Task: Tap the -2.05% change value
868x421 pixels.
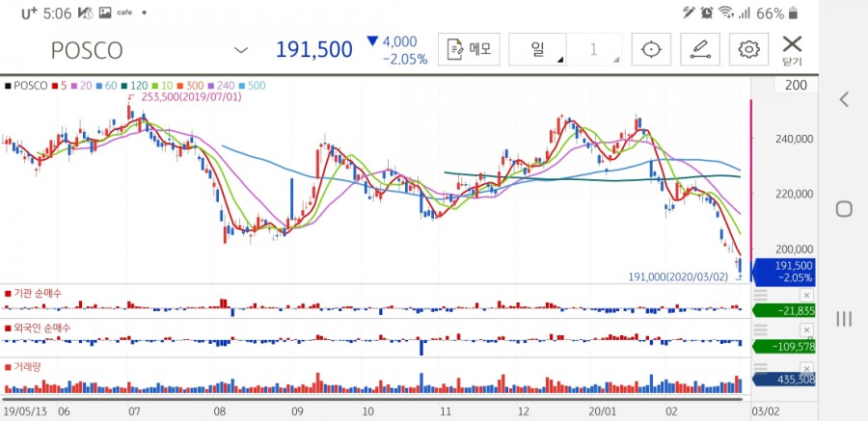Action: click(405, 60)
